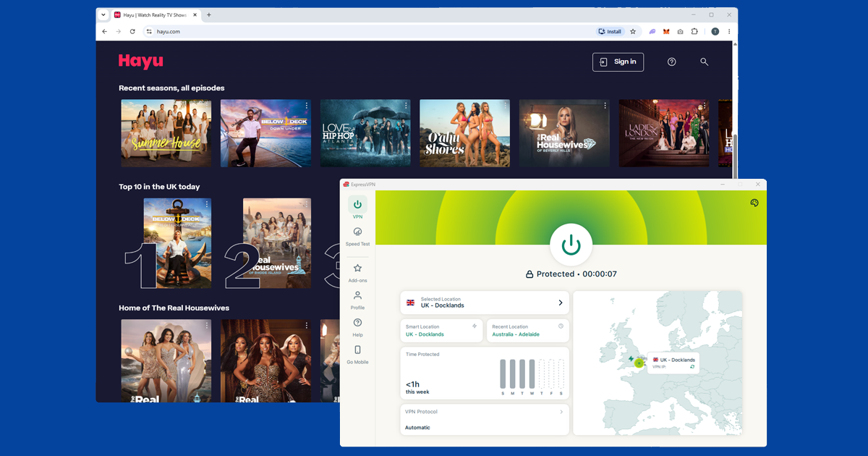The height and width of the screenshot is (456, 868).
Task: Click the clock icon in Recent Location card
Action: [561, 326]
